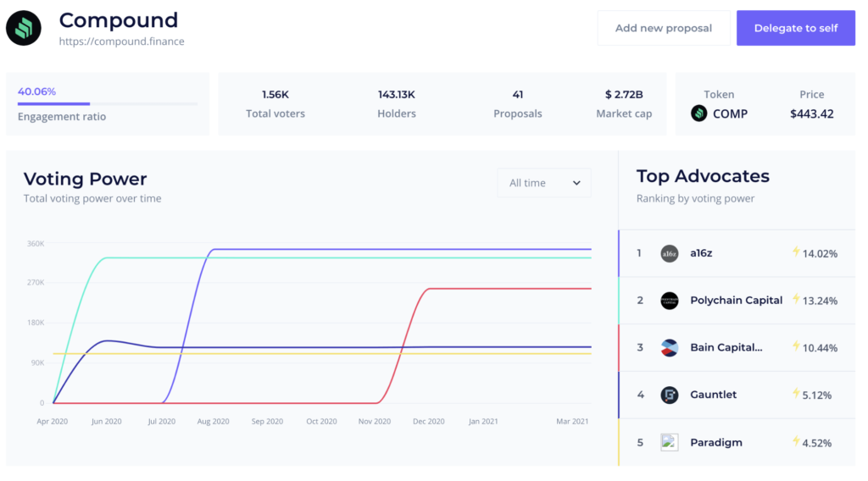Click the Aug 2020 axis label
The image size is (868, 481).
(x=213, y=421)
